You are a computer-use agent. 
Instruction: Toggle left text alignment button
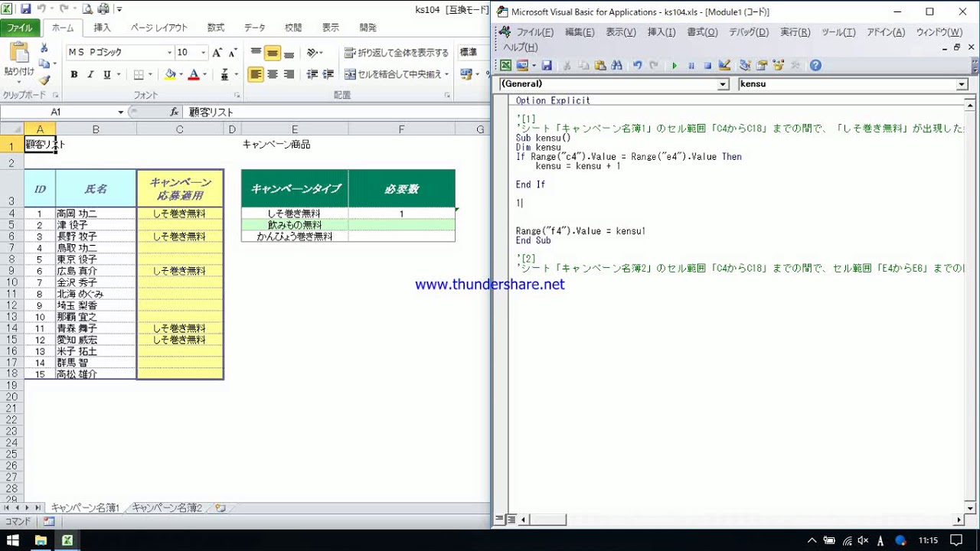click(256, 74)
